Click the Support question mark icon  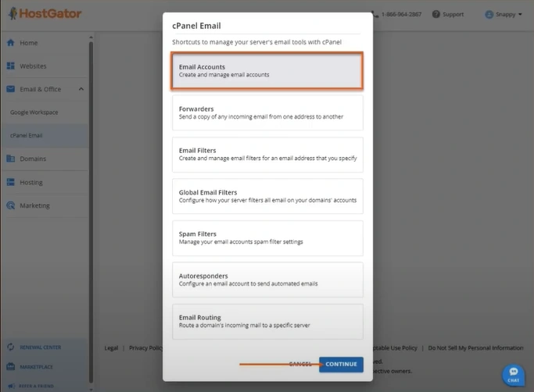(436, 14)
